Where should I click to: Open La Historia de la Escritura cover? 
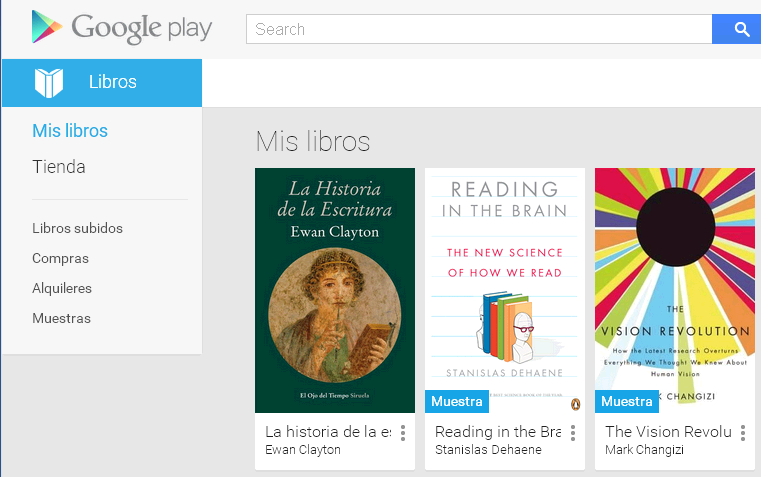335,290
